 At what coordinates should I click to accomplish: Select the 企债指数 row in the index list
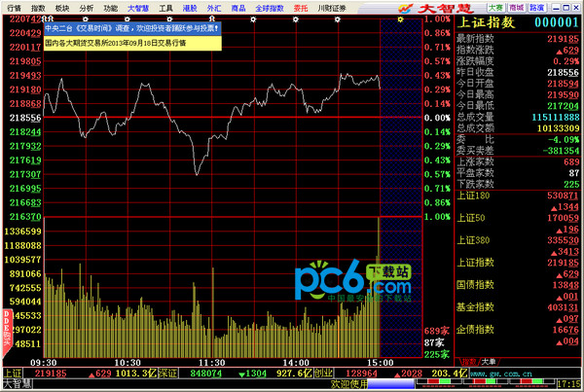click(x=518, y=336)
